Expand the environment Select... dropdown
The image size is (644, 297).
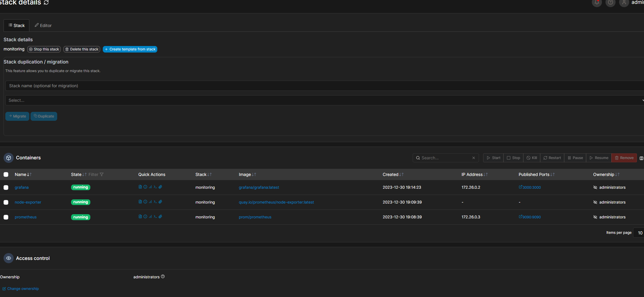[x=323, y=100]
